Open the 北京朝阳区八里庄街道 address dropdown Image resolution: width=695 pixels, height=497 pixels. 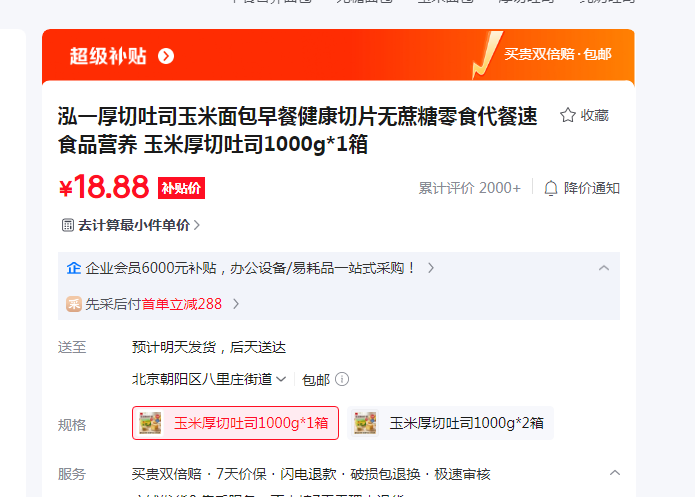point(209,379)
